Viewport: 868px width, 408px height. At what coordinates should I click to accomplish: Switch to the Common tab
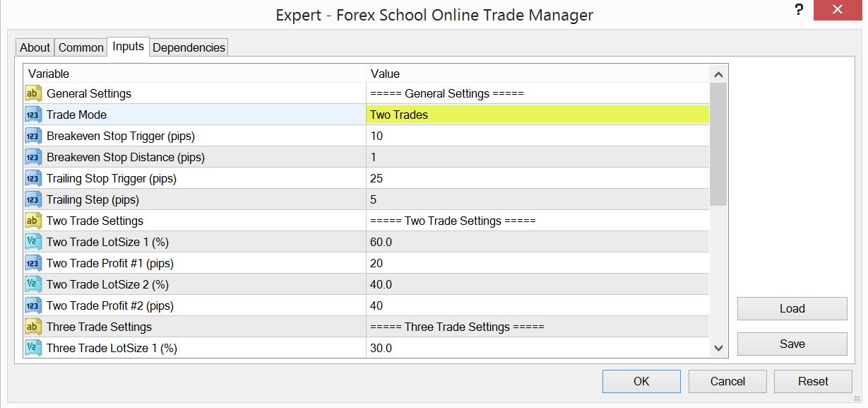coord(81,47)
